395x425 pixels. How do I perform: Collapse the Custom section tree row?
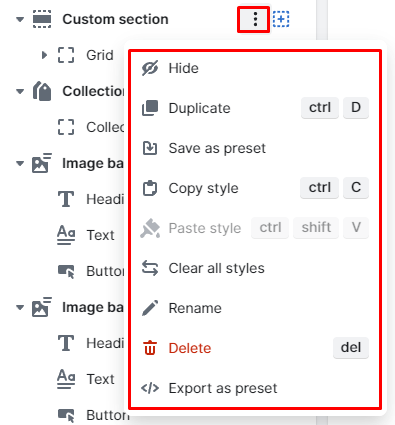click(20, 19)
